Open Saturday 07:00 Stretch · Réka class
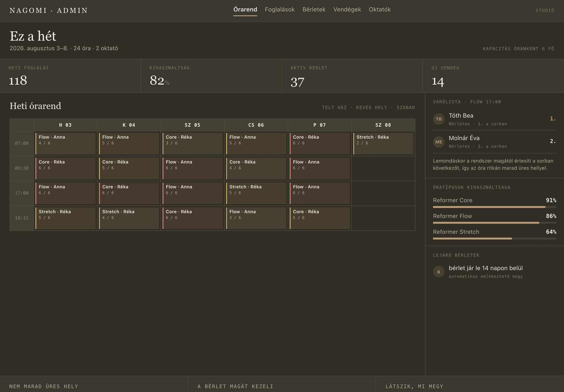564x392 pixels. [x=383, y=144]
